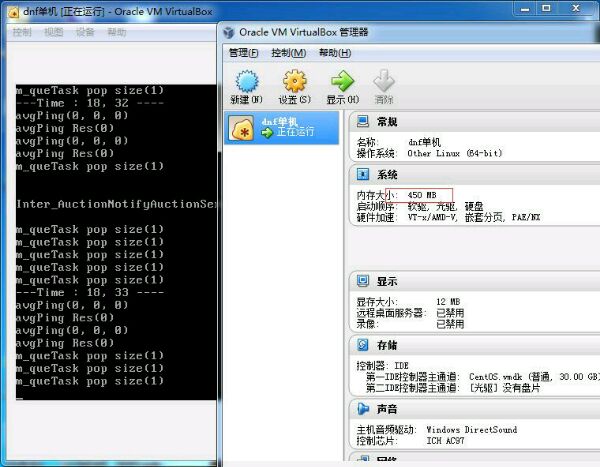Open the 帮助(H) menu in Manager
Screen dimensions: 600x467
[335, 53]
